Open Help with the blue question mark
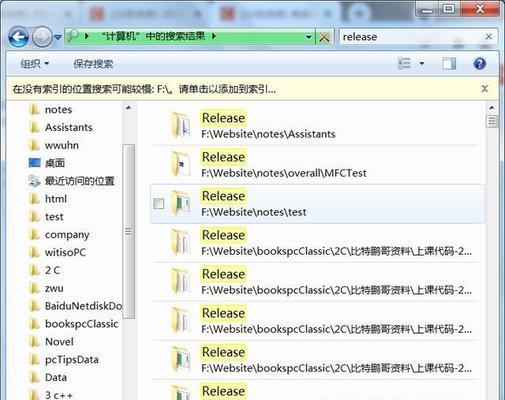 pyautogui.click(x=479, y=63)
